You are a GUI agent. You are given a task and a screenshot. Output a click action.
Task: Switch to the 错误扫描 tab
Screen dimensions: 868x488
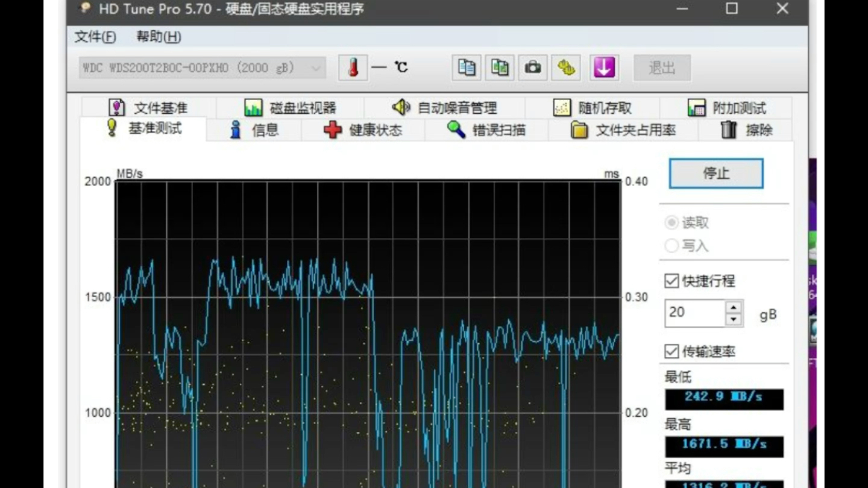[486, 130]
